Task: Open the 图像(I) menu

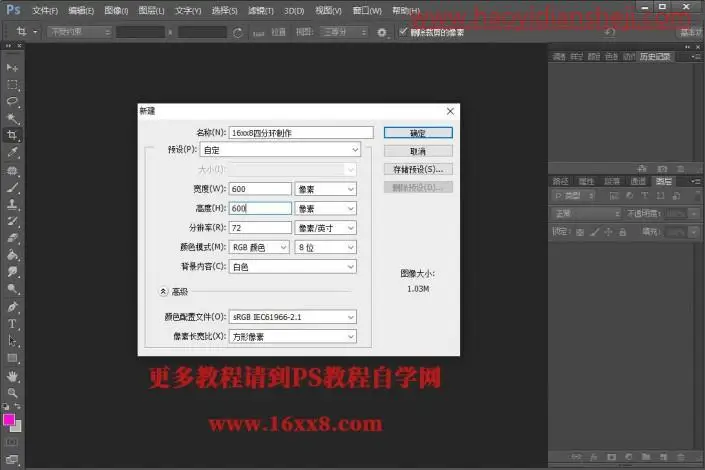Action: point(116,10)
